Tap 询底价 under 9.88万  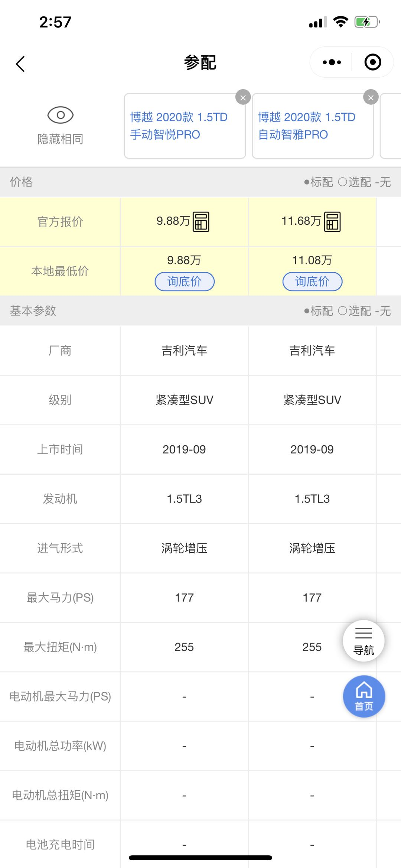point(185,282)
